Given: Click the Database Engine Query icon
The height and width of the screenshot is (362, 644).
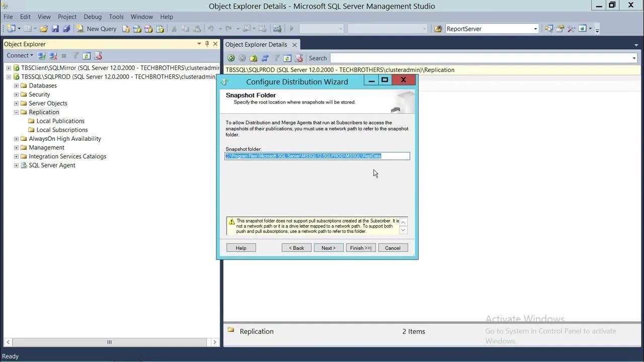Looking at the screenshot, I should tap(126, 29).
